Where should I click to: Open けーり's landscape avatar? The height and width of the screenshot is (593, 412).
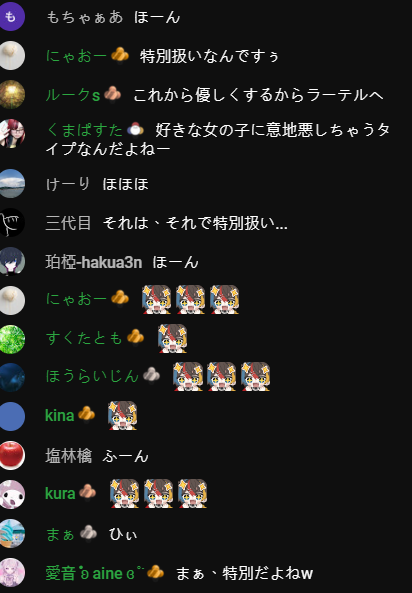pyautogui.click(x=11, y=184)
